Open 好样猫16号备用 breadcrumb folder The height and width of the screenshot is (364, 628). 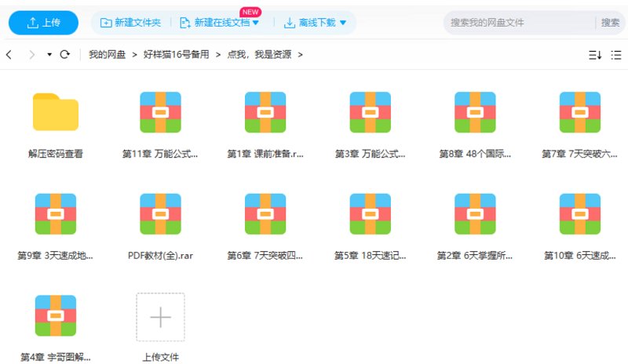click(x=176, y=55)
